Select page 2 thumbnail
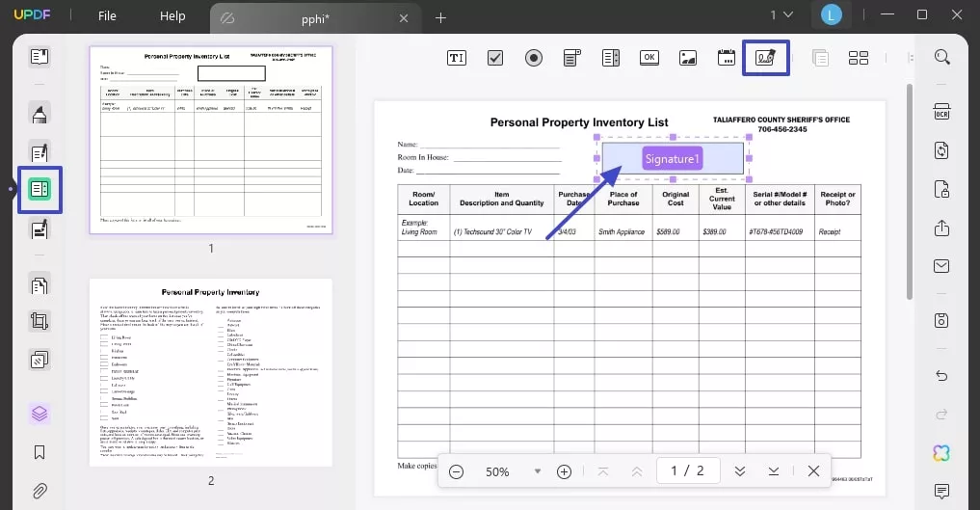 [211, 372]
